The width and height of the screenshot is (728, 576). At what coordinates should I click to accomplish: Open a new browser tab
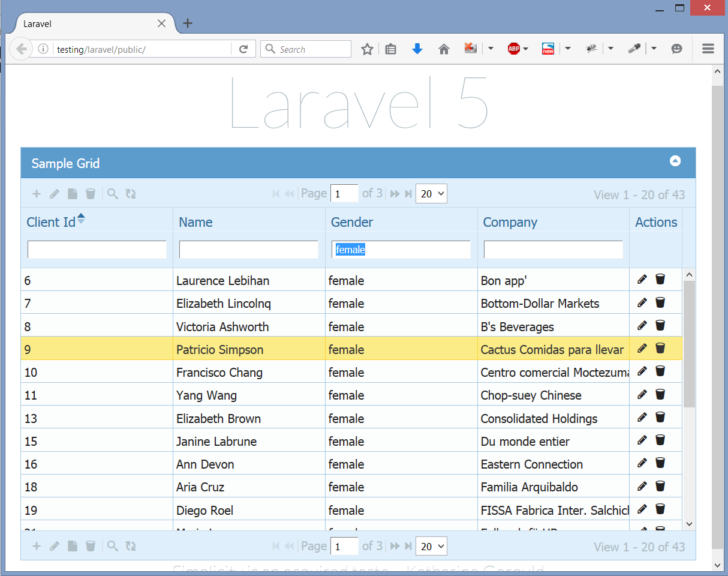pyautogui.click(x=188, y=23)
